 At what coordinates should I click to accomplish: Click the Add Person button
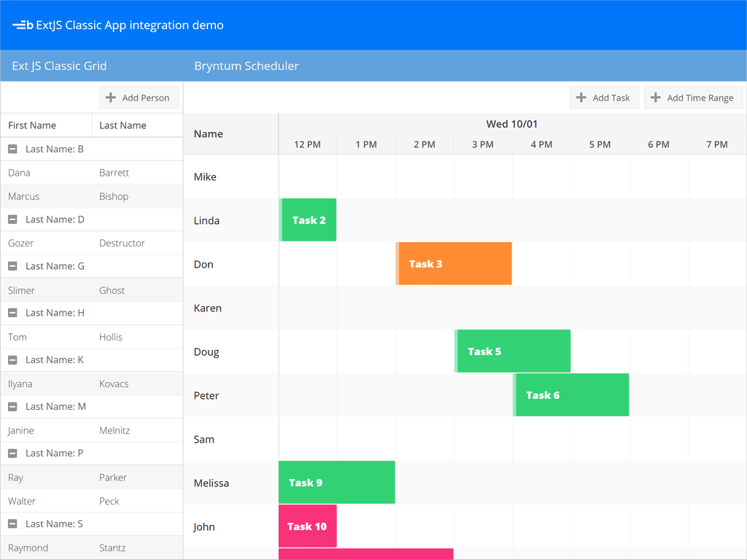pos(139,97)
